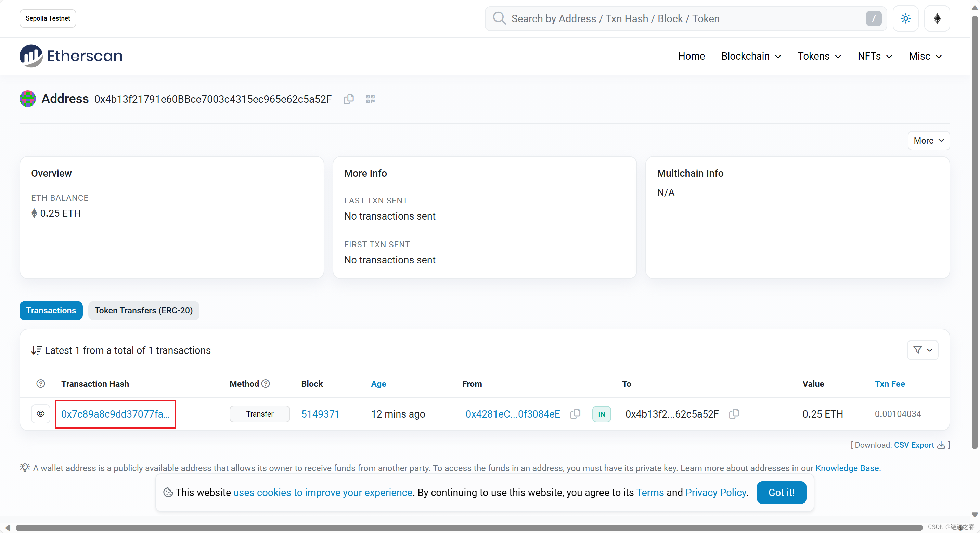The image size is (980, 533).
Task: Click the Etherscan logo
Action: (71, 56)
